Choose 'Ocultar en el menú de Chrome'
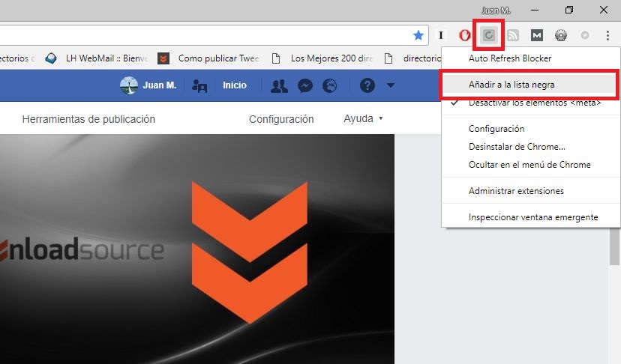 point(531,165)
